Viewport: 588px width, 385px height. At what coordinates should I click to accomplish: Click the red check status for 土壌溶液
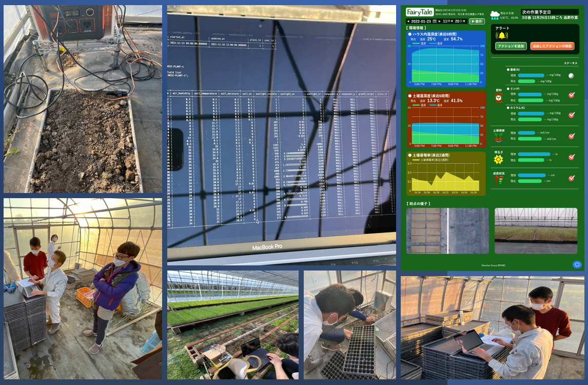pyautogui.click(x=572, y=136)
